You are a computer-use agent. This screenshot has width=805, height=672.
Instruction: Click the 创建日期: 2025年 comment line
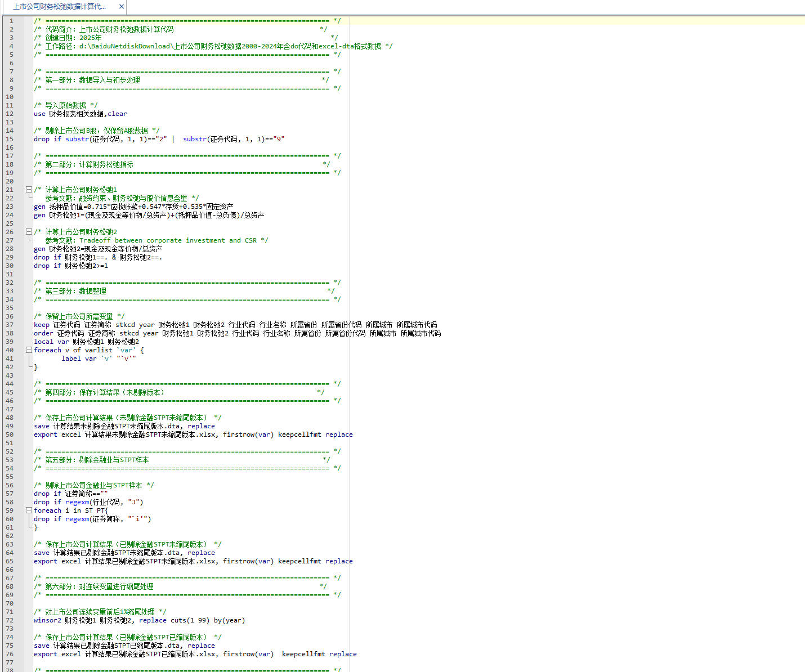(x=186, y=38)
